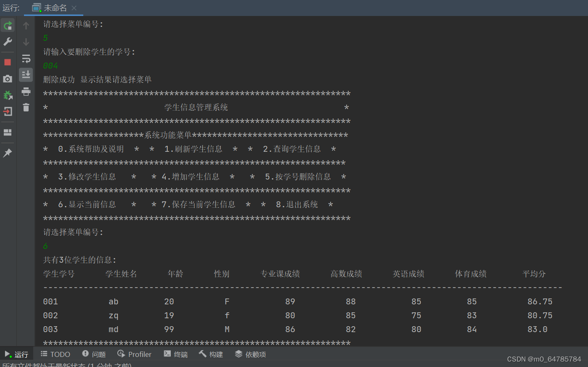The height and width of the screenshot is (367, 588).
Task: Click menu text 7.保存当前学生信息
Action: [x=199, y=204]
